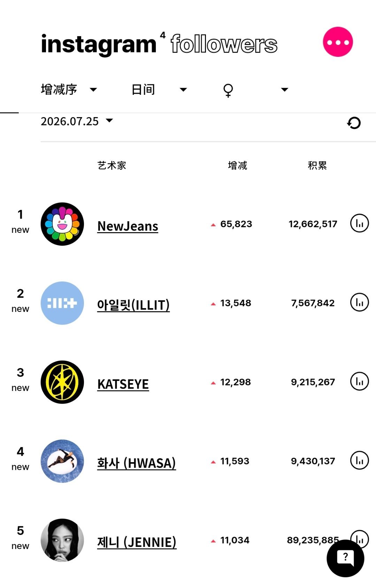Open KATSEYE chart statistics icon
Viewport: 376px width, 588px height.
click(x=359, y=381)
